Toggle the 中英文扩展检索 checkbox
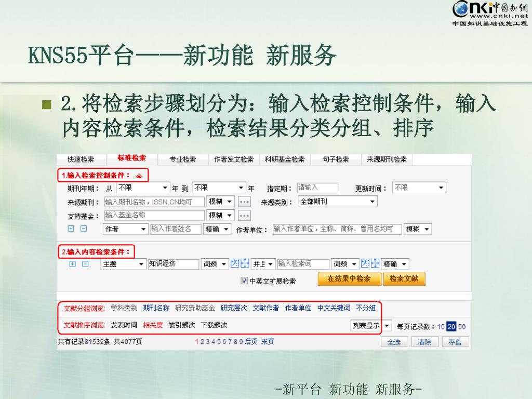The width and height of the screenshot is (532, 399). (244, 281)
